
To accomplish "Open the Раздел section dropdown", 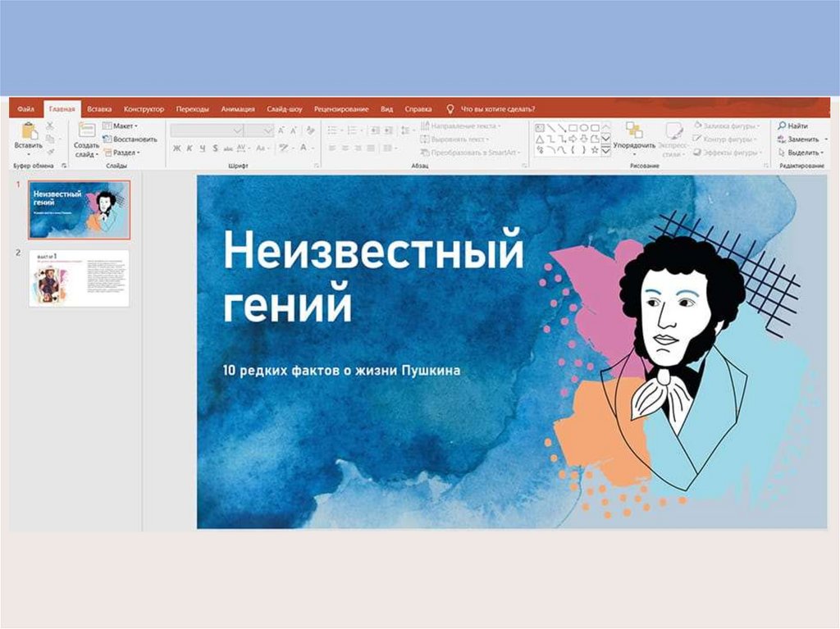I will (121, 153).
